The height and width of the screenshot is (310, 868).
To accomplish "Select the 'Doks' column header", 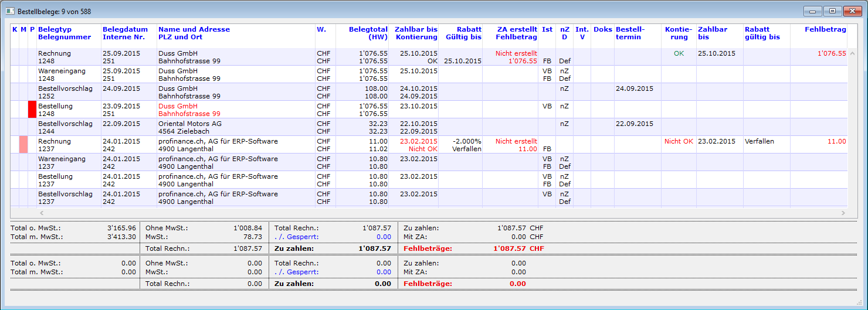I will 602,29.
